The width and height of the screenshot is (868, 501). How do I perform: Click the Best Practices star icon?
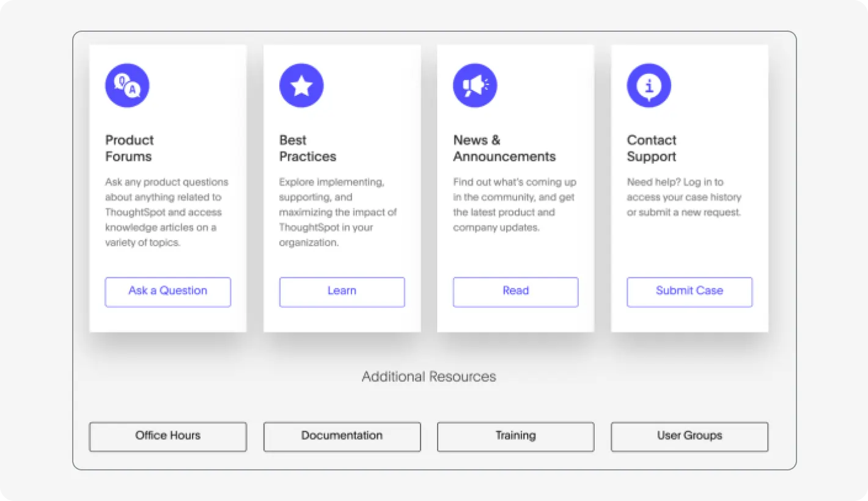(x=301, y=85)
